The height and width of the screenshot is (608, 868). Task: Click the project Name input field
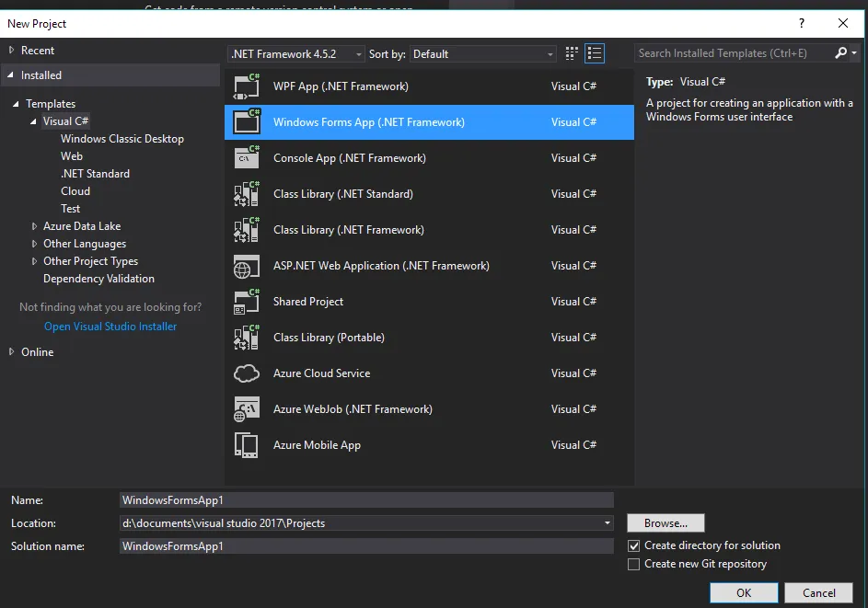point(366,500)
